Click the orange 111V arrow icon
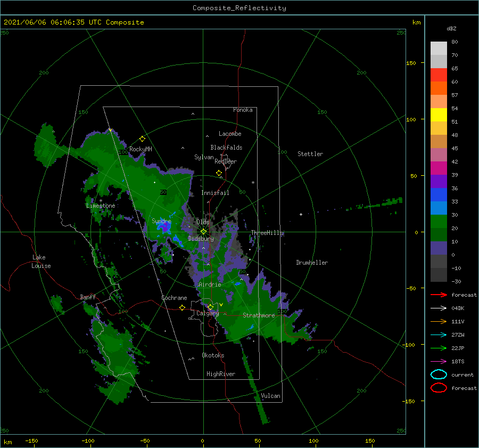The image size is (479, 448). (x=439, y=321)
